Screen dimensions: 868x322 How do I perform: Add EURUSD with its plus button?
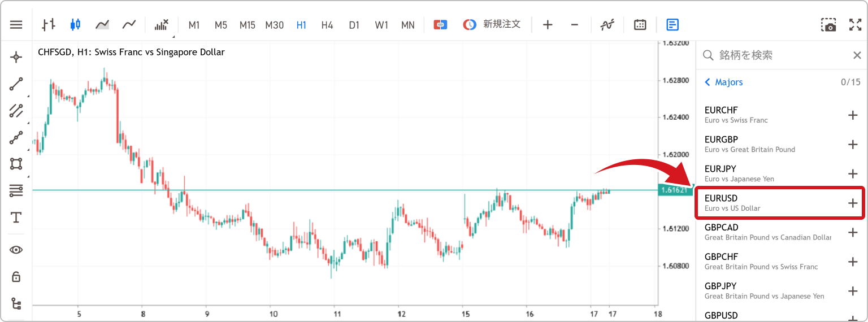pos(853,203)
